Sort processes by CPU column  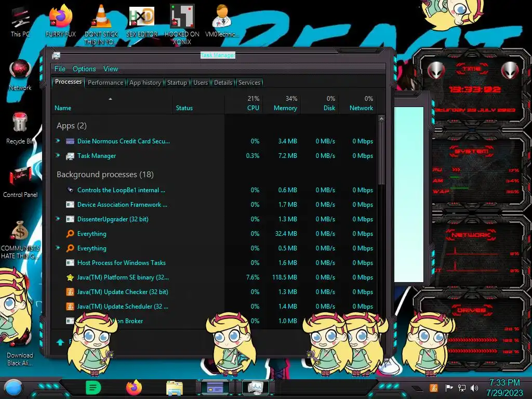click(x=244, y=103)
